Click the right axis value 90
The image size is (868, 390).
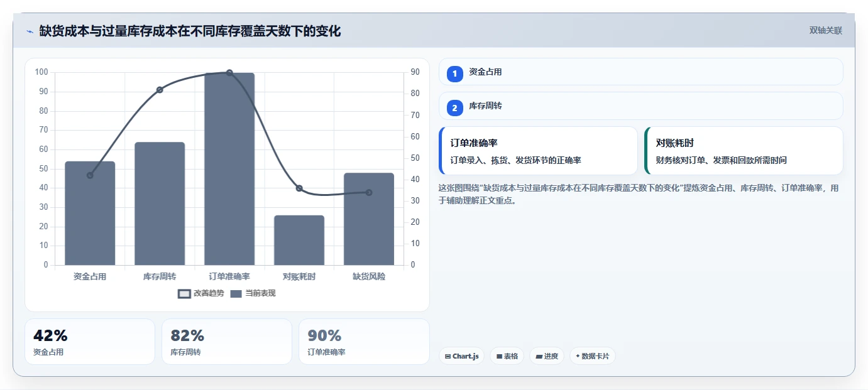point(415,72)
